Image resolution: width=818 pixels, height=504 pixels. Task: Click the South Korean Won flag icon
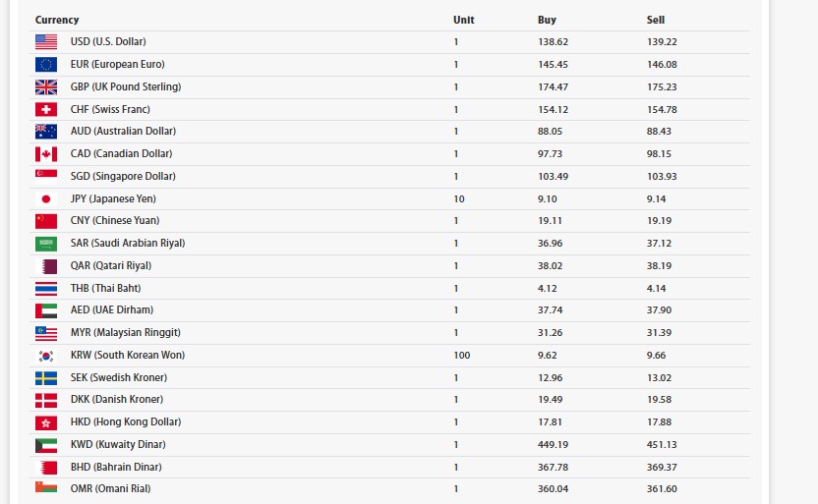(x=46, y=356)
